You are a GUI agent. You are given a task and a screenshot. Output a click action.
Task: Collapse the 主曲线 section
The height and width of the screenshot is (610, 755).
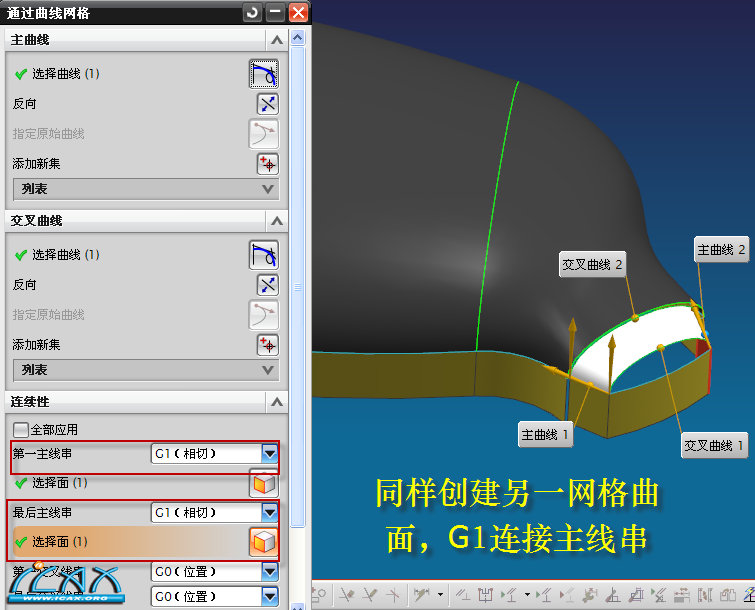(x=277, y=40)
